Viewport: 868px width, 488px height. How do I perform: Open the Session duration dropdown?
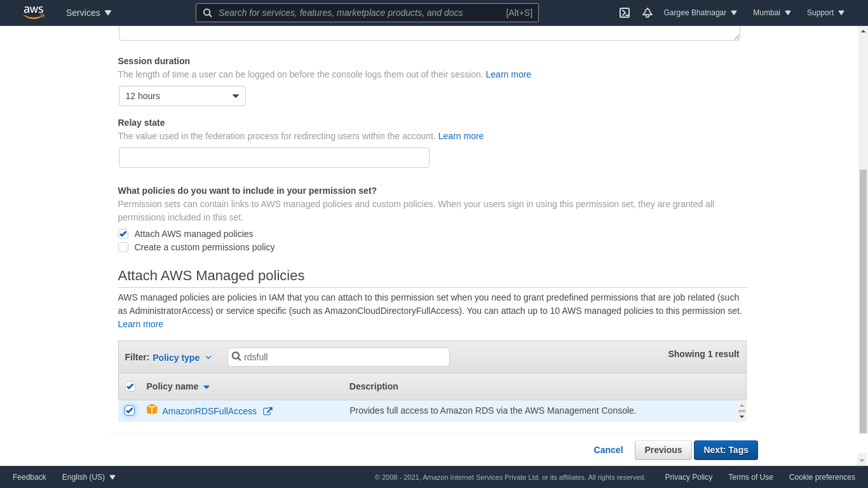182,96
